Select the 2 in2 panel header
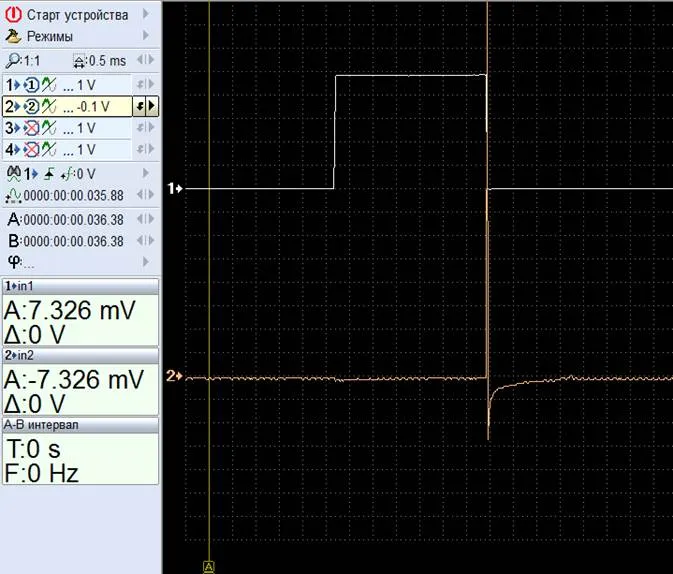The image size is (673, 574). (80, 355)
